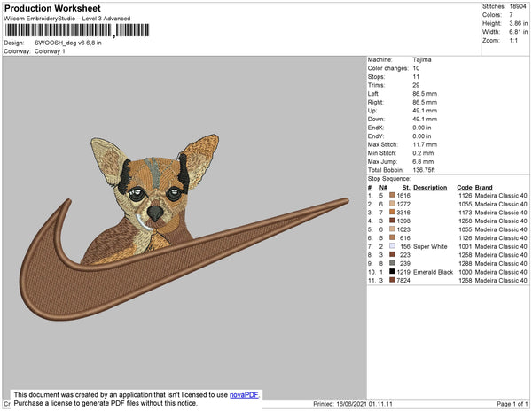532x411 pixels.
Task: Click the 'St.' column header
Action: (406, 188)
